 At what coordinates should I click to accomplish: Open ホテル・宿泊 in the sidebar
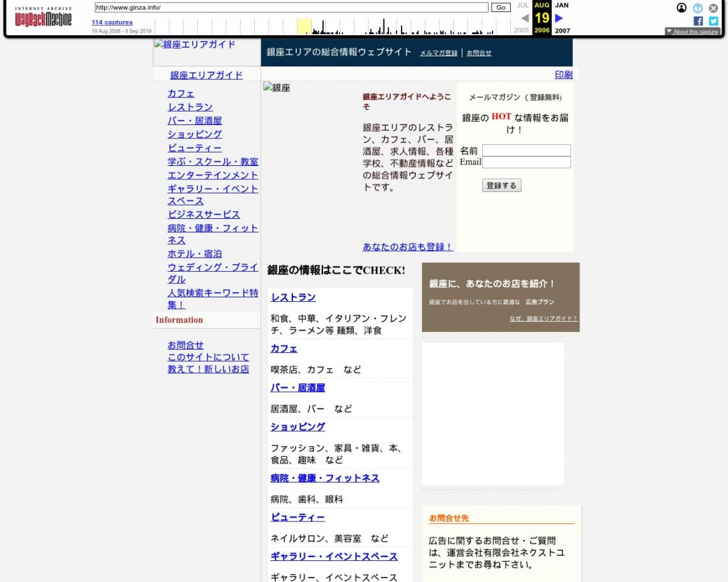195,254
